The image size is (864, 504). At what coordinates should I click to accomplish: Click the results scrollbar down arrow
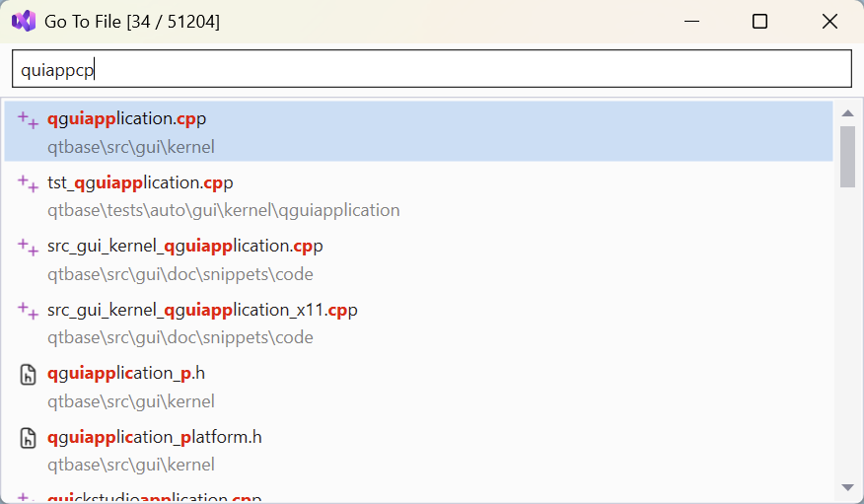pyautogui.click(x=847, y=487)
